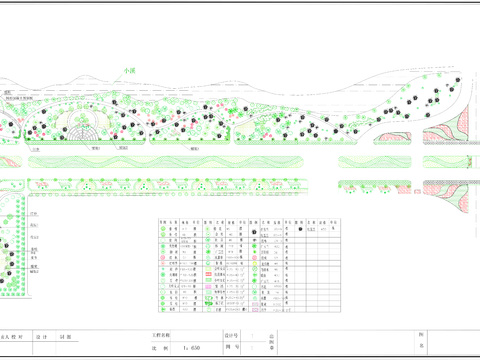Click the yellow circle legend symbol

(255, 263)
